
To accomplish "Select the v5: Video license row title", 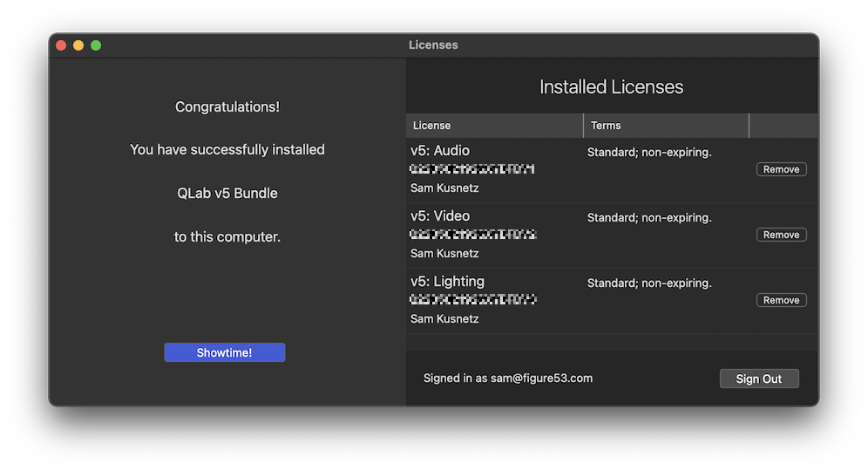I will tap(440, 216).
